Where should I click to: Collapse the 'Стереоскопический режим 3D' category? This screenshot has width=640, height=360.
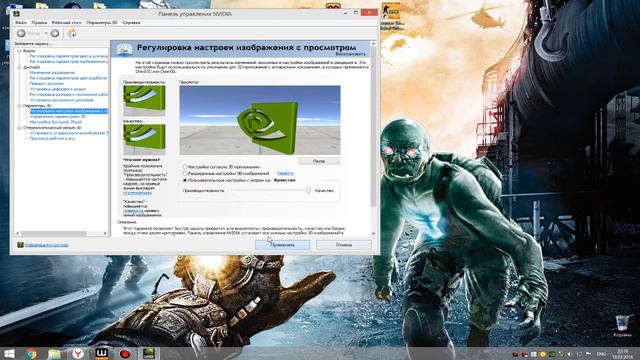tap(19, 127)
